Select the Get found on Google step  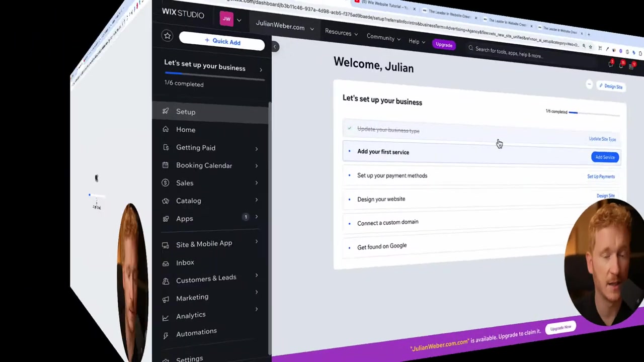point(382,246)
